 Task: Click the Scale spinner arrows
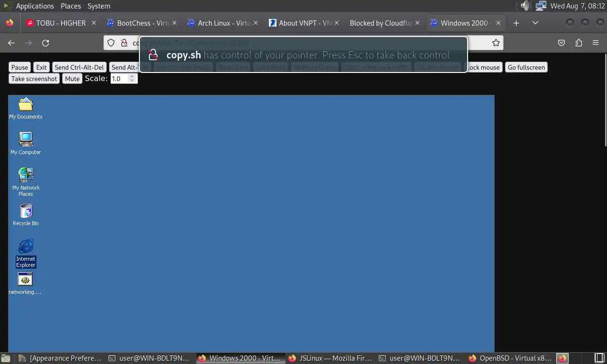132,79
